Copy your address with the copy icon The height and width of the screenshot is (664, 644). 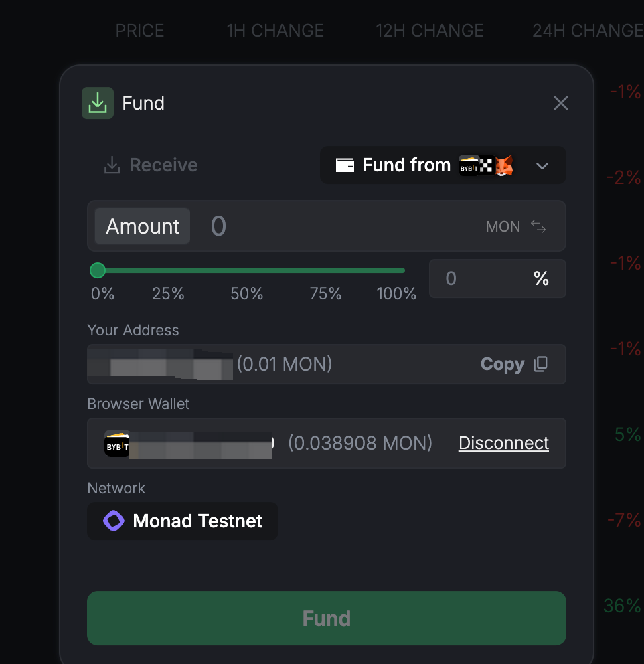click(x=541, y=363)
